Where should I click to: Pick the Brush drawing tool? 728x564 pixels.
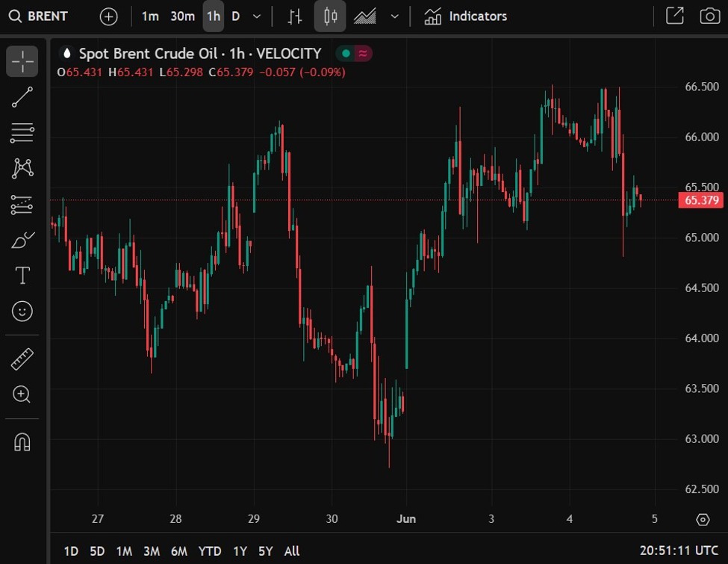tap(22, 239)
